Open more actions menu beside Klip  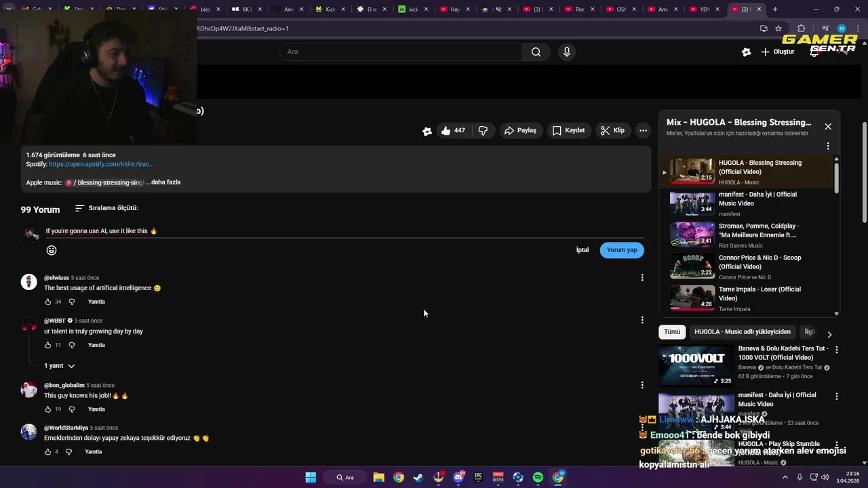coord(643,130)
